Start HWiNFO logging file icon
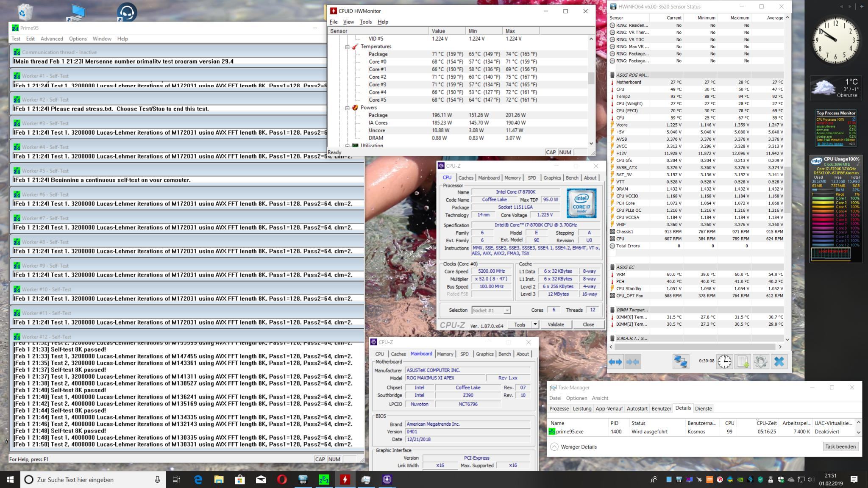Image resolution: width=868 pixels, height=488 pixels. point(743,362)
